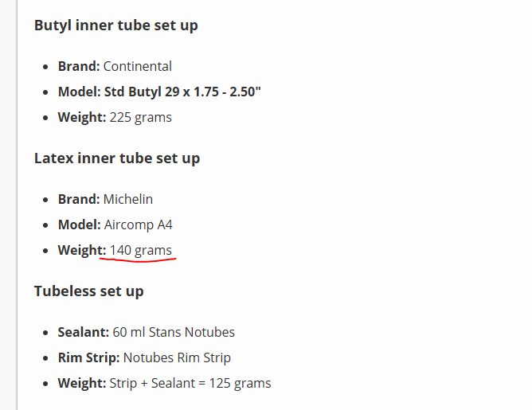Image resolution: width=532 pixels, height=410 pixels.
Task: Click the '225 grams' weight value
Action: [x=140, y=118]
